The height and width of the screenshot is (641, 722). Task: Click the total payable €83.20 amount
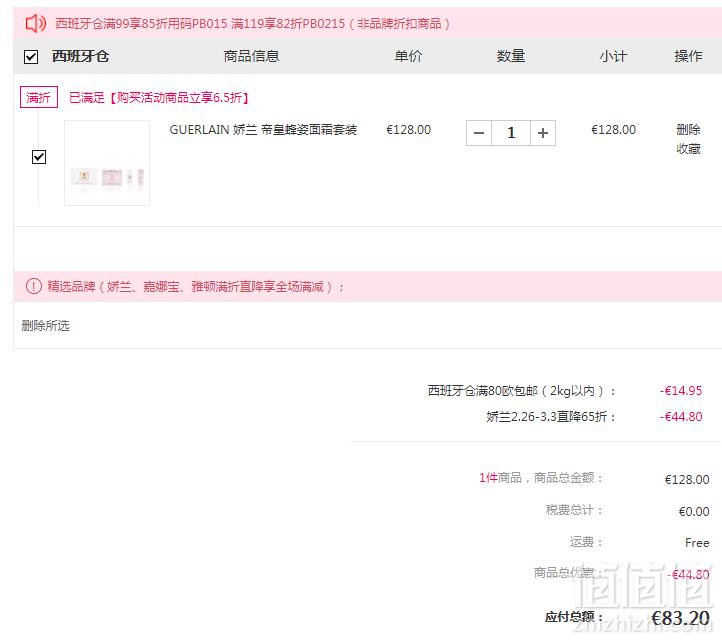tap(681, 618)
